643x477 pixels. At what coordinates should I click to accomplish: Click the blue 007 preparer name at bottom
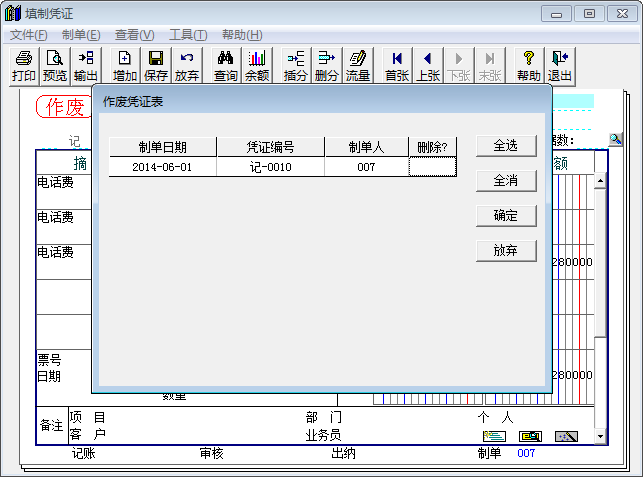click(x=526, y=453)
